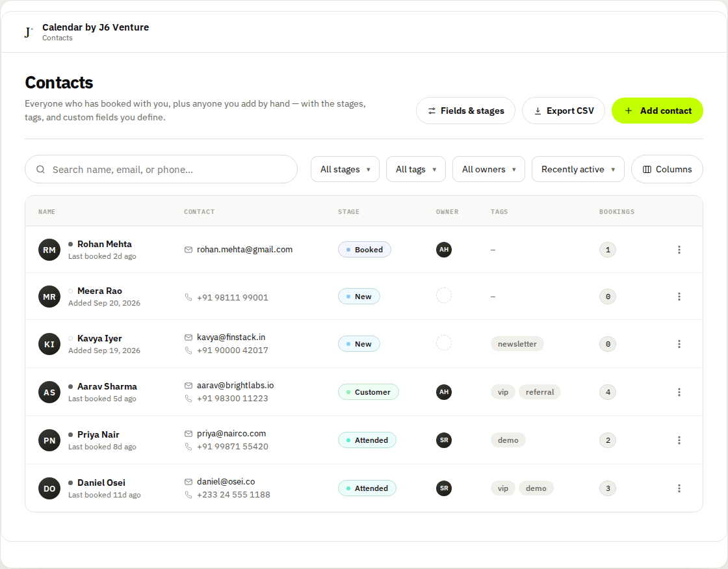This screenshot has height=569, width=728.
Task: Open more options for Rohan Mehta
Action: pyautogui.click(x=679, y=250)
